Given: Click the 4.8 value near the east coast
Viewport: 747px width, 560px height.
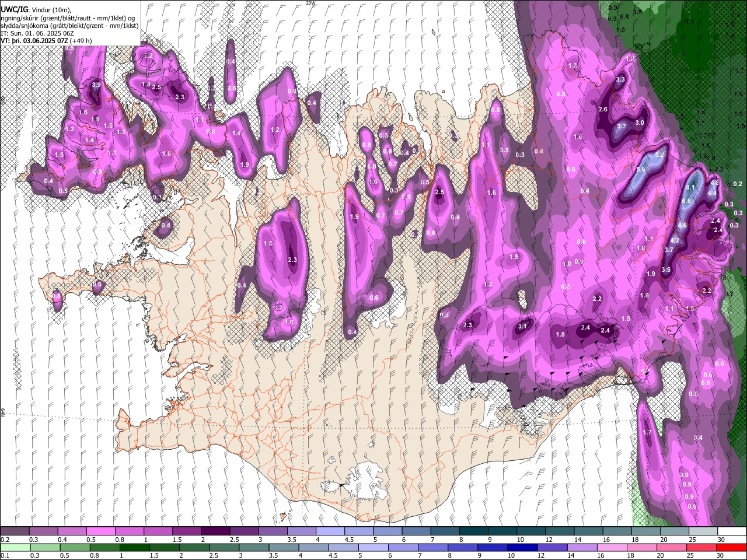Looking at the screenshot, I should (715, 183).
